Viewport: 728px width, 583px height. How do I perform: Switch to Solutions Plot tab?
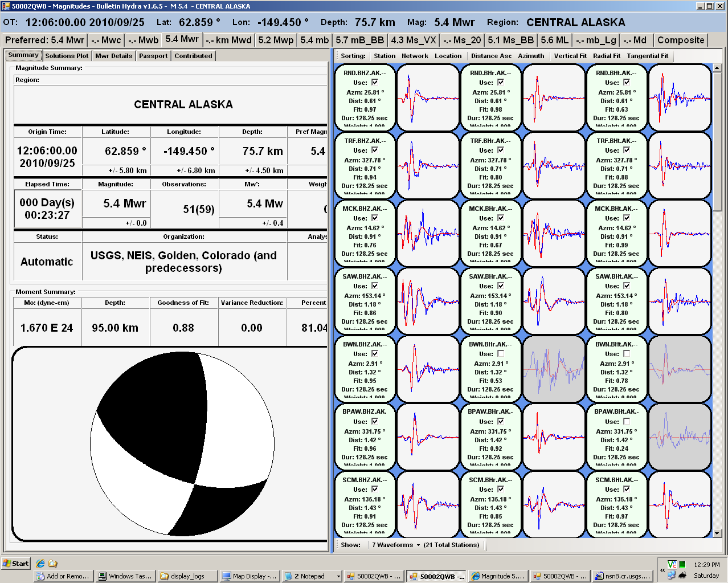point(67,56)
